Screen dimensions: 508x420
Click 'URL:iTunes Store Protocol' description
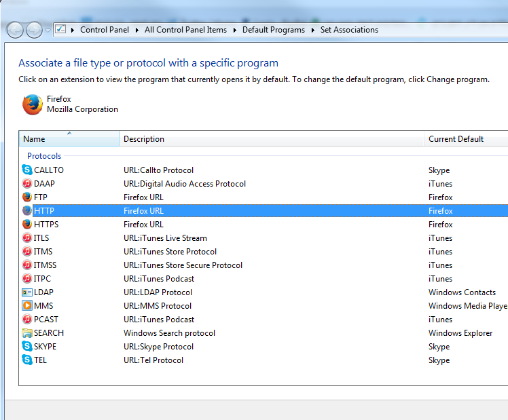point(170,252)
